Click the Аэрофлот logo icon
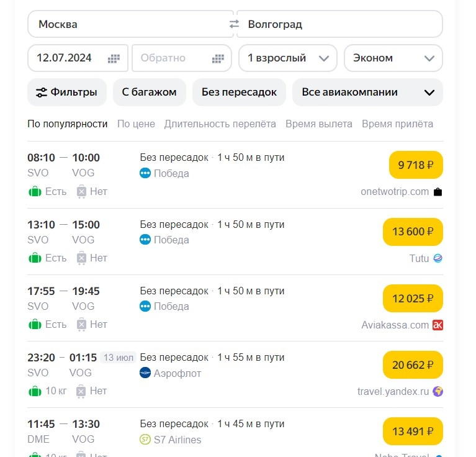This screenshot has height=457, width=476. tap(145, 373)
